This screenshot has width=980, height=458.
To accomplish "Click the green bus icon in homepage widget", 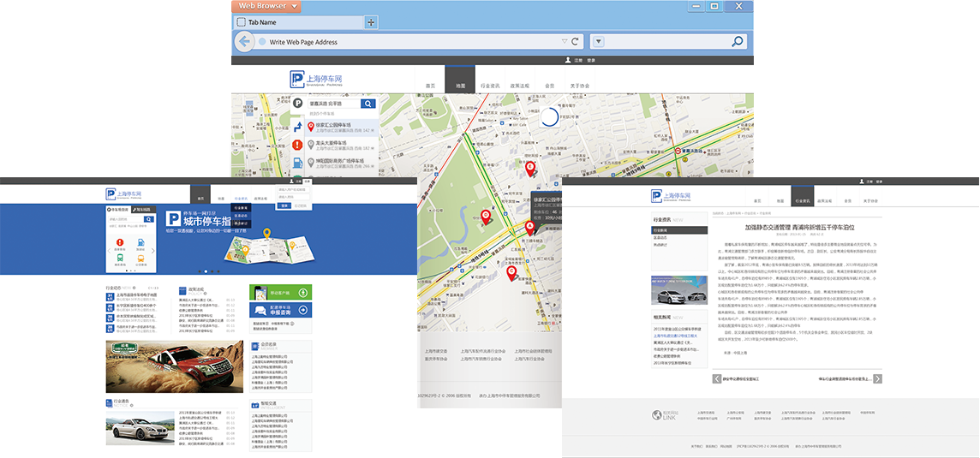I will 120,258.
